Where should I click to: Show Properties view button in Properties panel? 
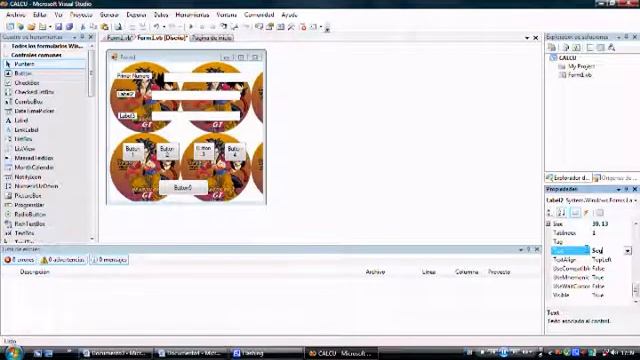575,213
